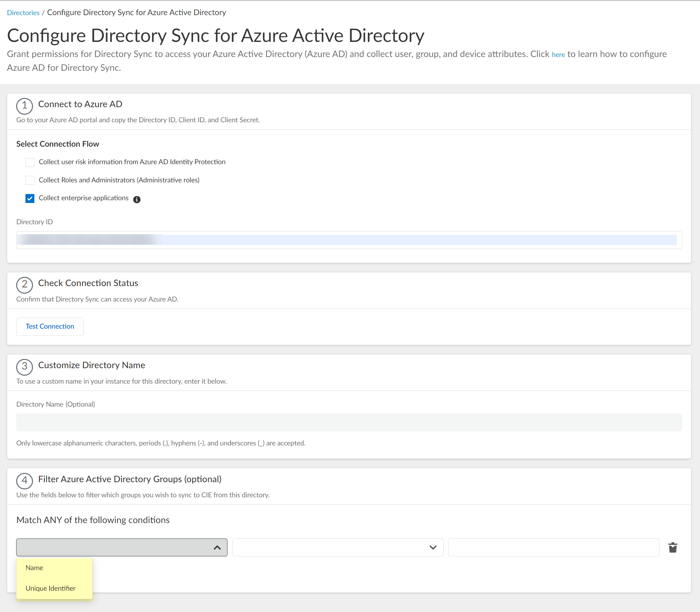Click the step 2 circle icon
The image size is (700, 612).
24,284
